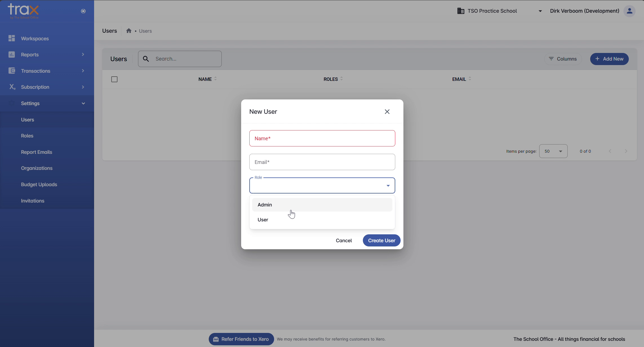Click the search magnifier icon
644x347 pixels.
pyautogui.click(x=146, y=59)
